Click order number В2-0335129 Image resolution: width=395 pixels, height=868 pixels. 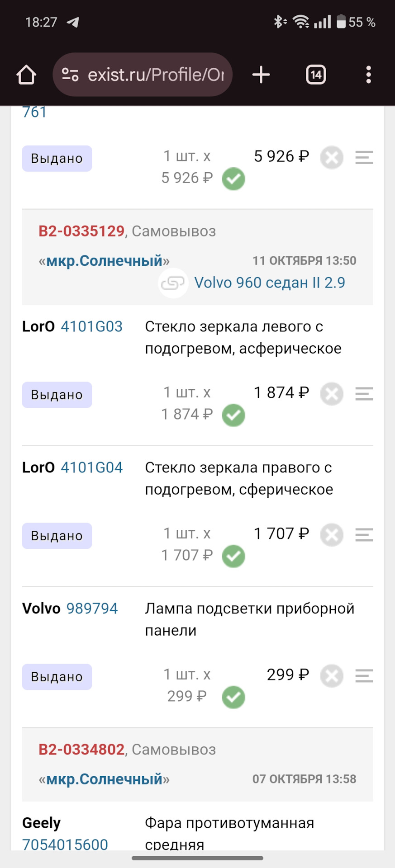(81, 231)
